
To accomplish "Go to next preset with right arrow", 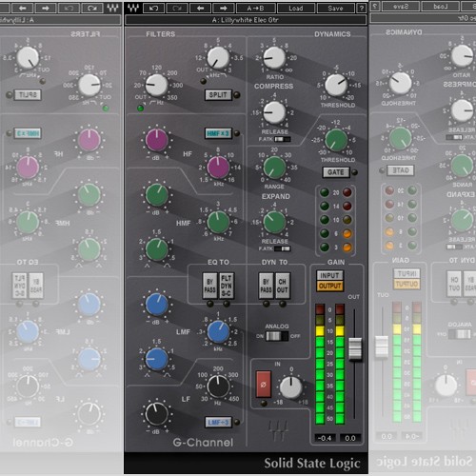I will [224, 8].
